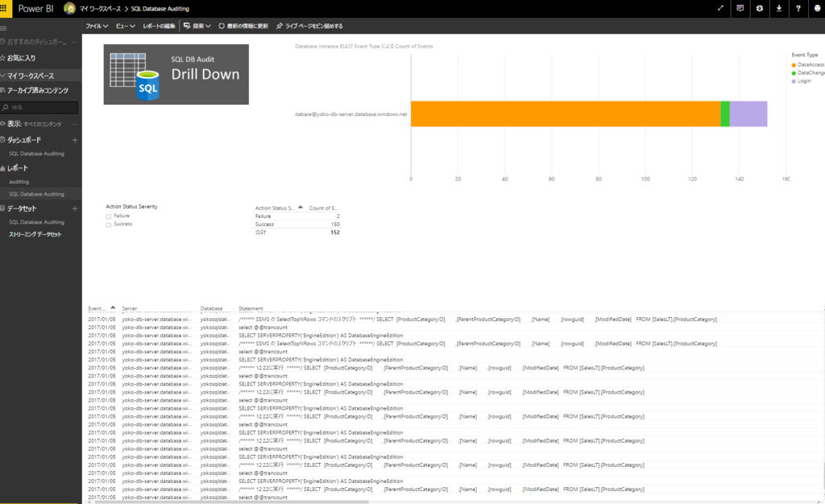Check the Failure slicer checkbox

tap(109, 217)
